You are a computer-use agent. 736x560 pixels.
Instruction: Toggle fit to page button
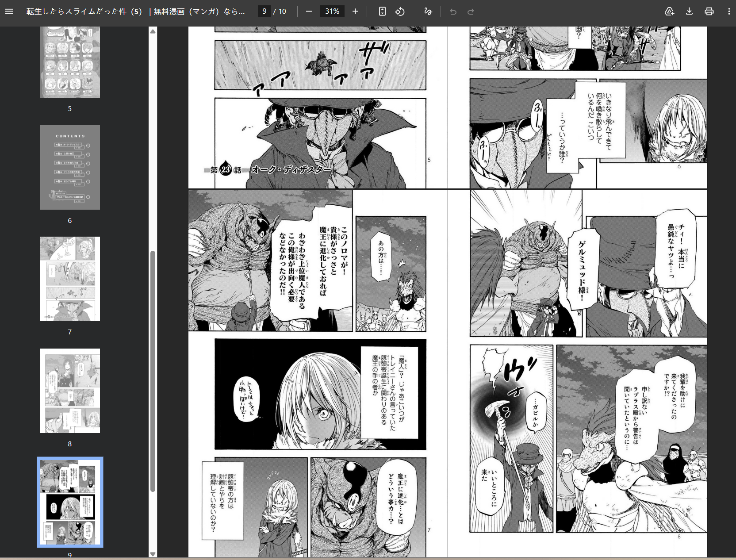383,12
